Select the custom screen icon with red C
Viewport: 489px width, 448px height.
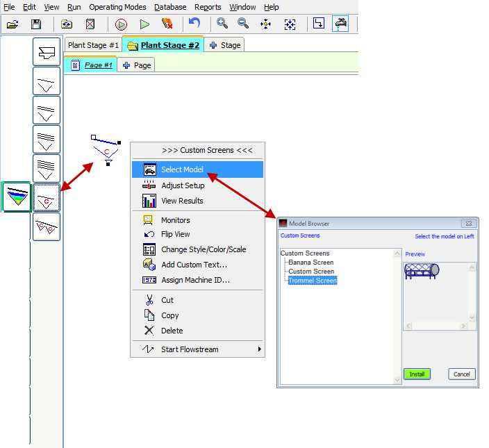(x=47, y=198)
